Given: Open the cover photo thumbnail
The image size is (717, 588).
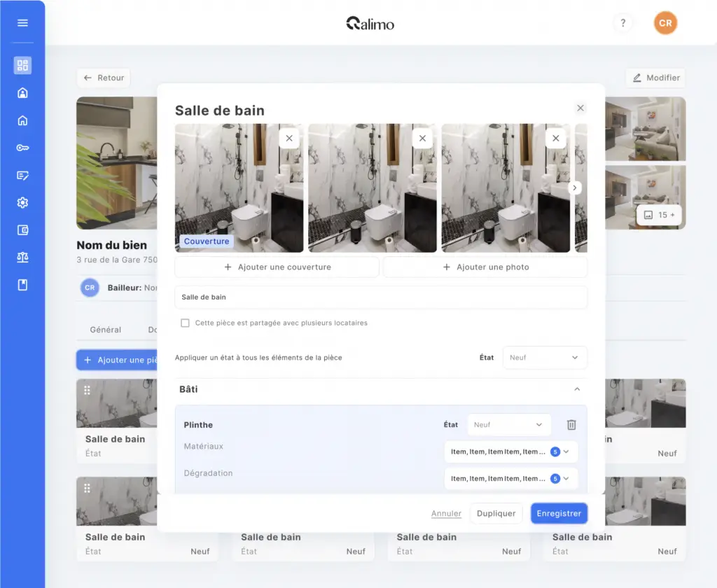Looking at the screenshot, I should [x=239, y=188].
